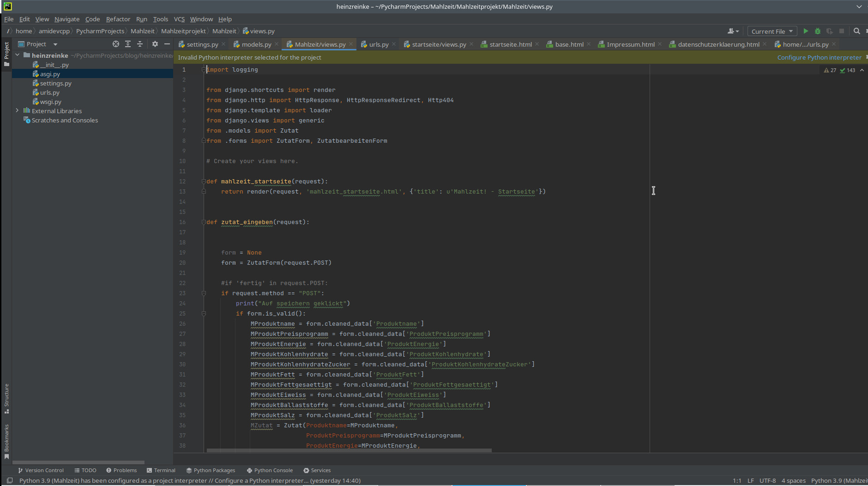Image resolution: width=868 pixels, height=486 pixels.
Task: Close the settings.py tab
Action: pyautogui.click(x=223, y=44)
